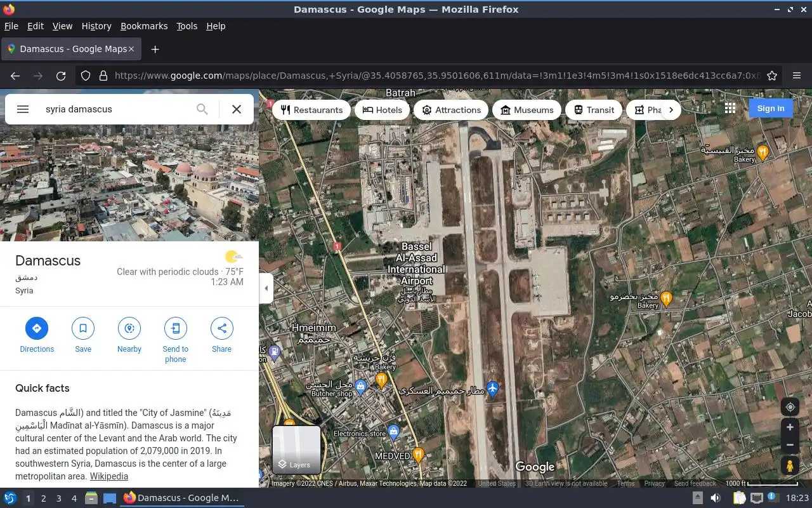Click the Bassel Al-Assad International Airport label

pos(417,264)
